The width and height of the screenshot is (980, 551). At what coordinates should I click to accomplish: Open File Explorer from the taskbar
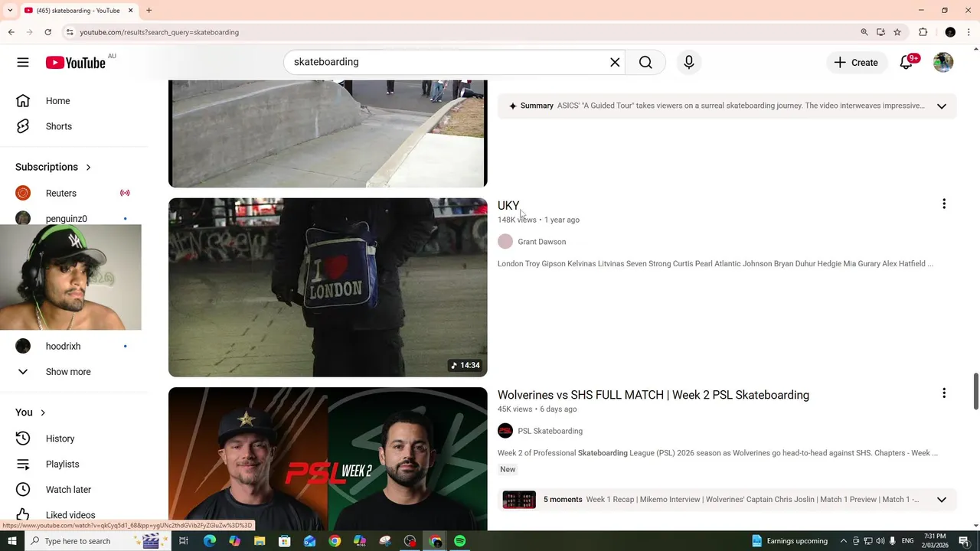tap(260, 541)
